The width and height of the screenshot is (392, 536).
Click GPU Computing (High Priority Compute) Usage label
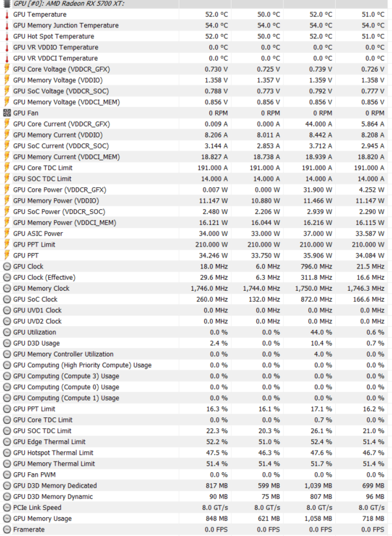(82, 365)
